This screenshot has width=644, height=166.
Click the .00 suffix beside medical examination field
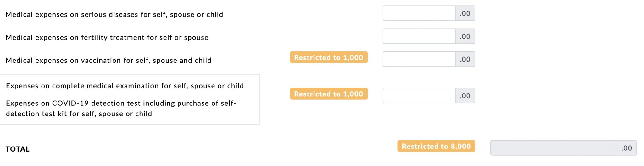click(465, 96)
